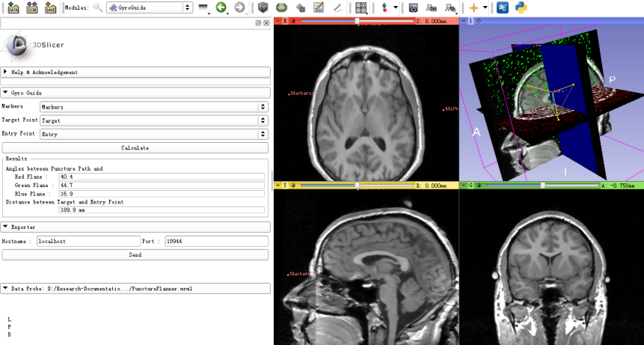Click the Hostname input field
This screenshot has height=345, width=644.
(x=89, y=242)
